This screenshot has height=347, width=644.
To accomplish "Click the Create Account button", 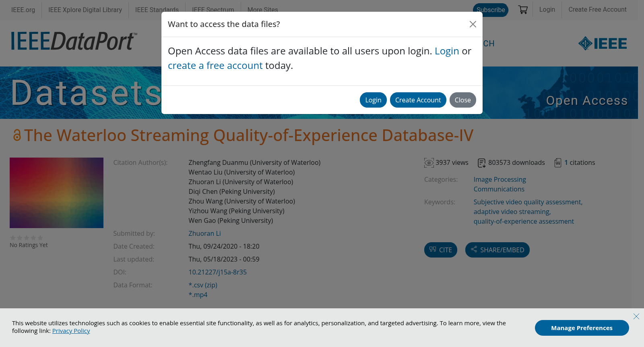I will 418,100.
